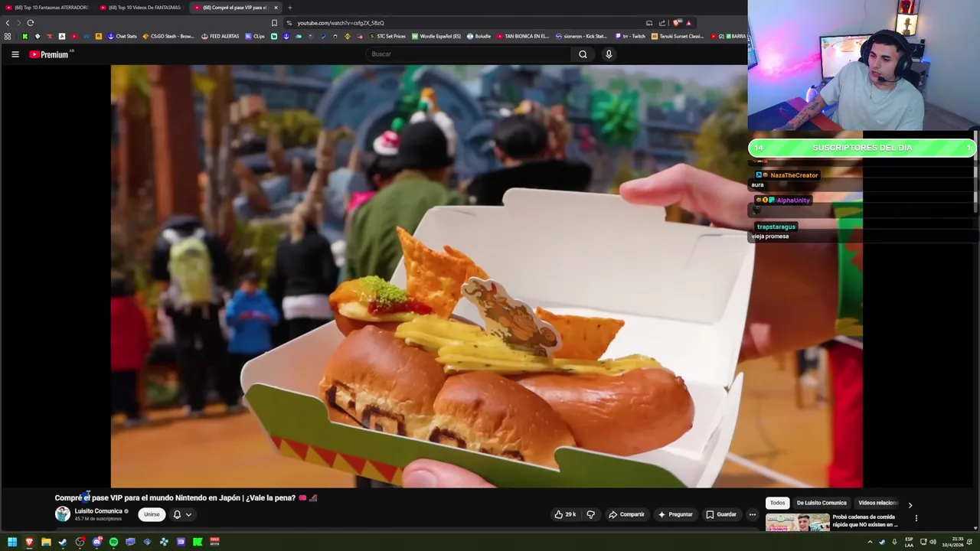
Task: Open the Probé cadenas de comida video thumbnail
Action: [x=797, y=523]
